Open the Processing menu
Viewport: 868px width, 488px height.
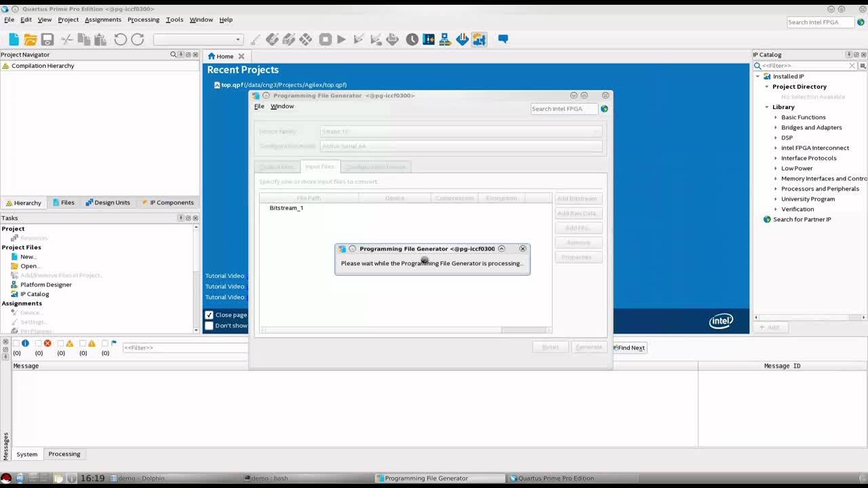pos(143,20)
